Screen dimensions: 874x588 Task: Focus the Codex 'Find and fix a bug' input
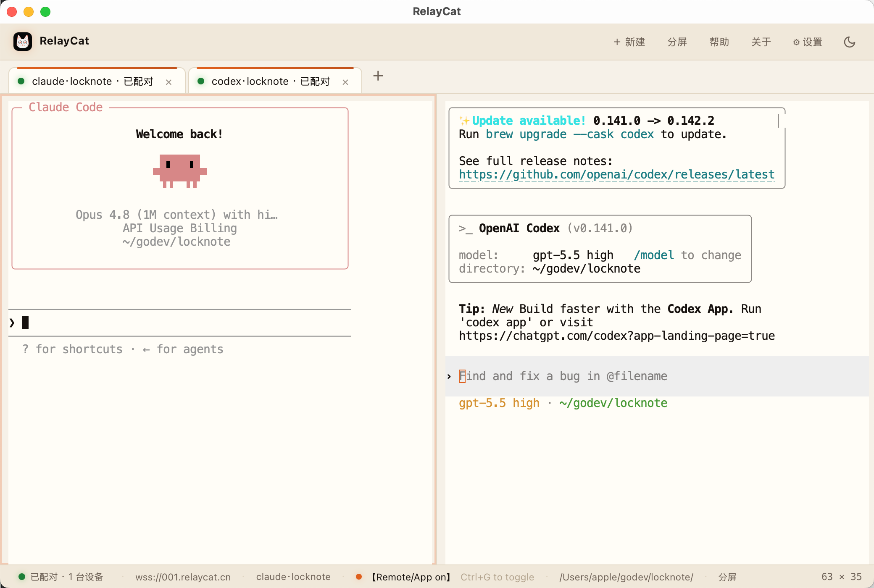pyautogui.click(x=657, y=376)
